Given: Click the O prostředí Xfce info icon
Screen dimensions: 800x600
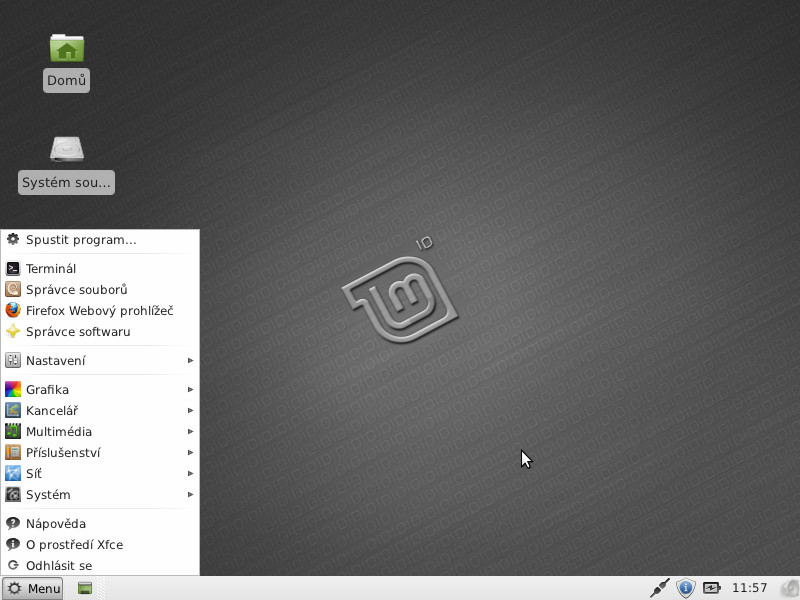Looking at the screenshot, I should coord(13,544).
